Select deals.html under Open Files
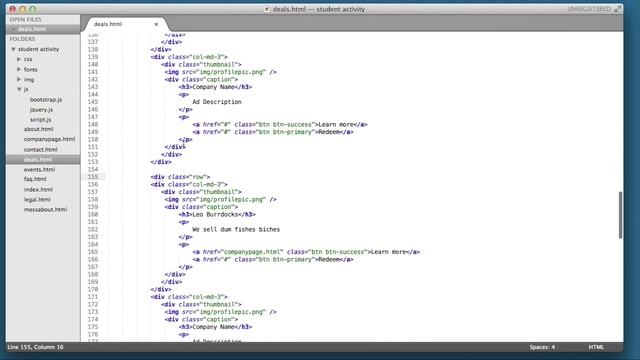 [x=32, y=29]
